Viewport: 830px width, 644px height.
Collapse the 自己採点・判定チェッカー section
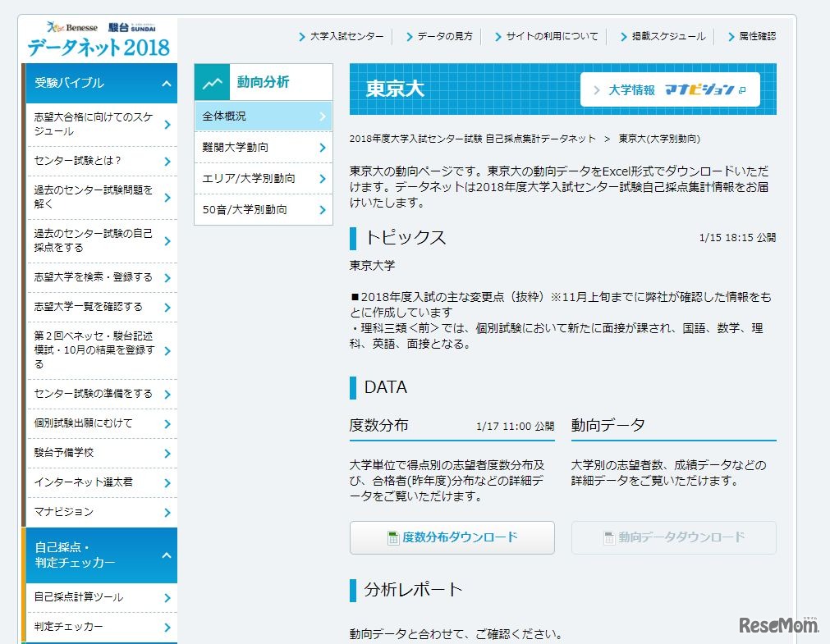pyautogui.click(x=165, y=555)
